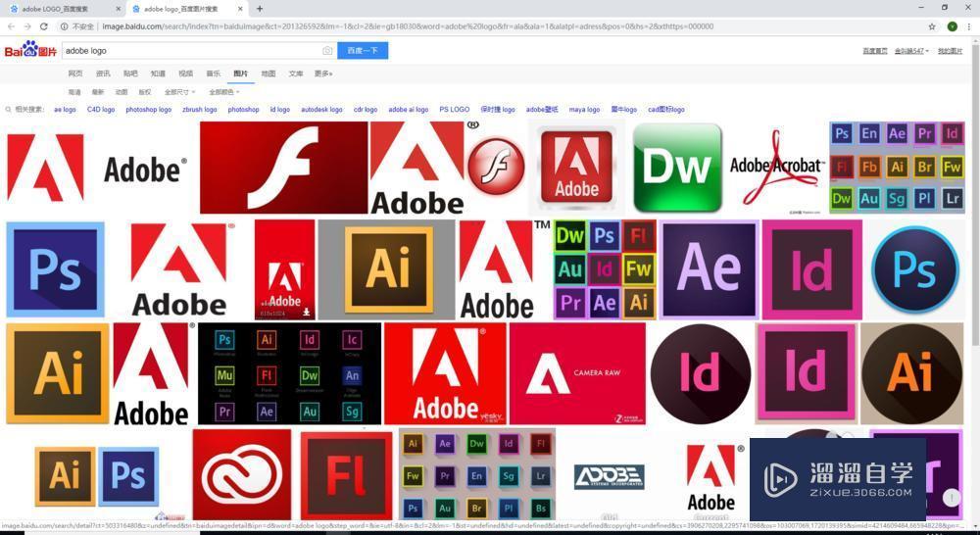980x535 pixels.
Task: Click the 百度一下 search button
Action: point(363,51)
